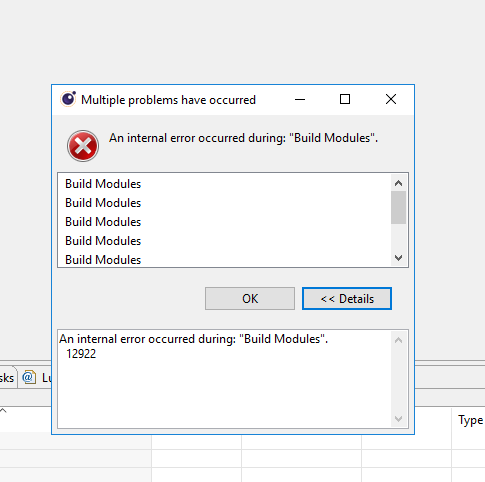Viewport: 485px width, 482px height.
Task: Maximize the error dialog window
Action: (345, 99)
